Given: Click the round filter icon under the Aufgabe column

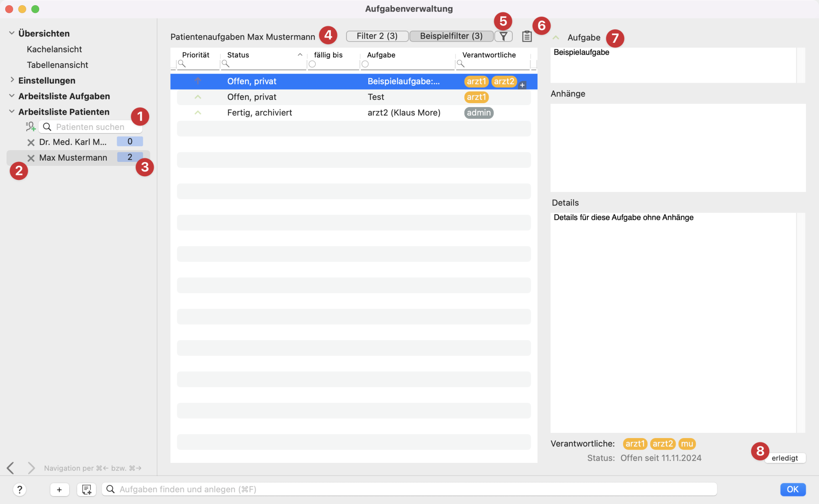Looking at the screenshot, I should point(365,64).
